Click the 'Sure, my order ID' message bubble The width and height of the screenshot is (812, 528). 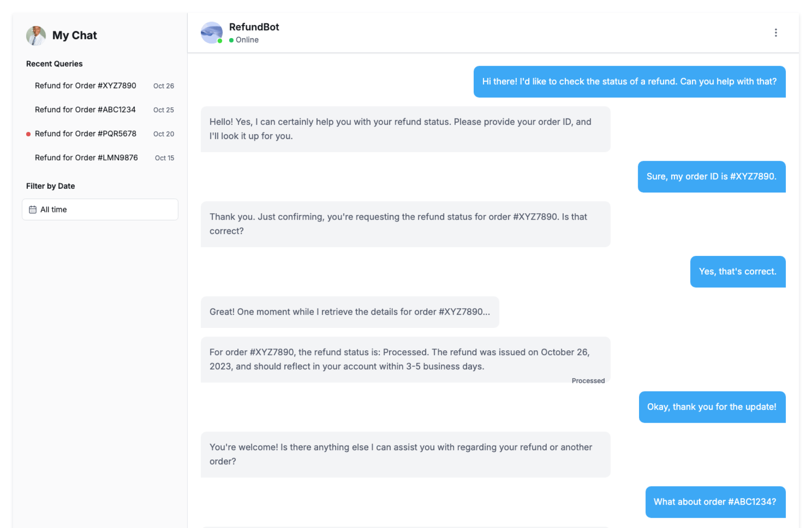711,177
